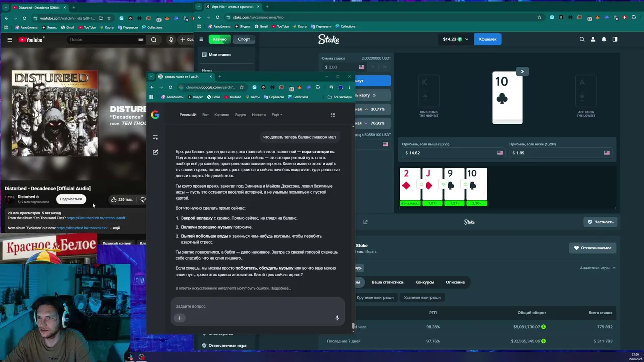The width and height of the screenshot is (644, 362).
Task: Open the Stake sidebar hamburger menu
Action: (x=201, y=39)
